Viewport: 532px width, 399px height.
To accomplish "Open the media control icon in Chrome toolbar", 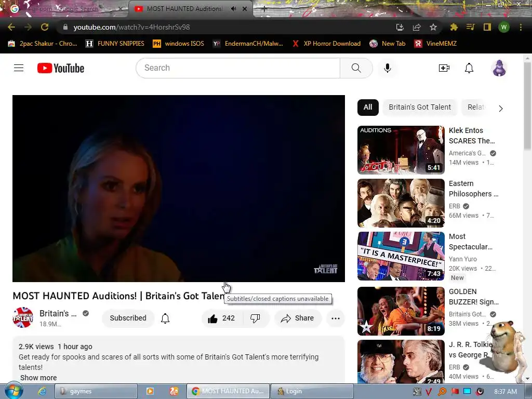I will pos(470,27).
